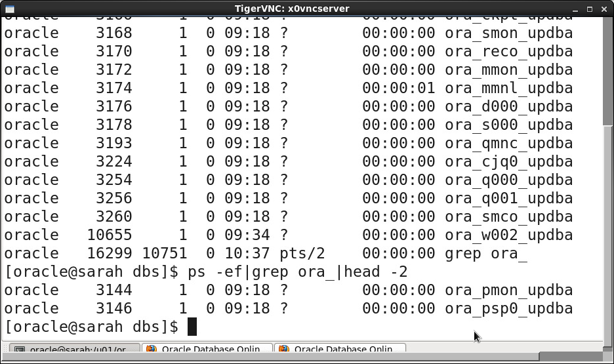Open the Oracle Database Onlin taskbar item beside the terminal item
Screen dimensions: 614x364
point(207,348)
